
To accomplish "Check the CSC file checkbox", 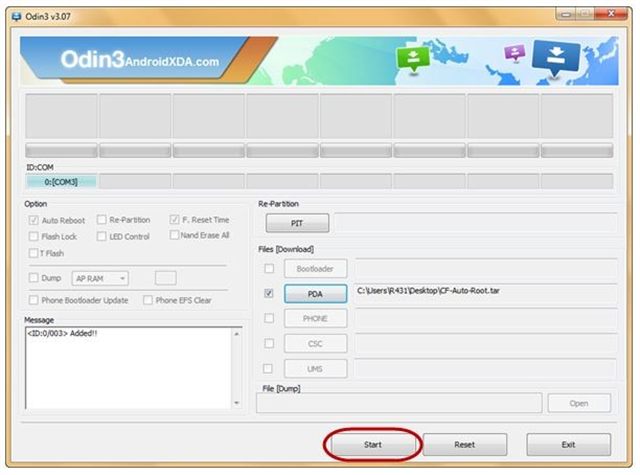I will click(269, 344).
